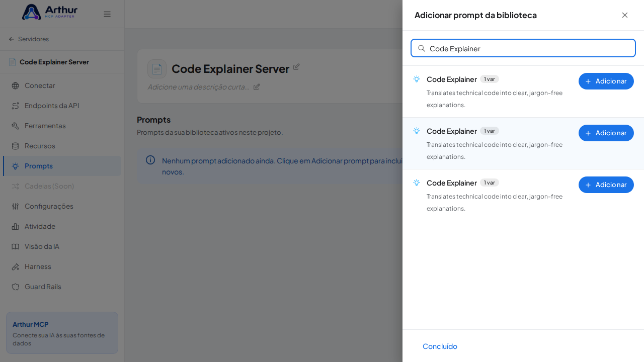The height and width of the screenshot is (362, 644).
Task: Click lightbulb icon of second Code Explainer
Action: [x=417, y=131]
